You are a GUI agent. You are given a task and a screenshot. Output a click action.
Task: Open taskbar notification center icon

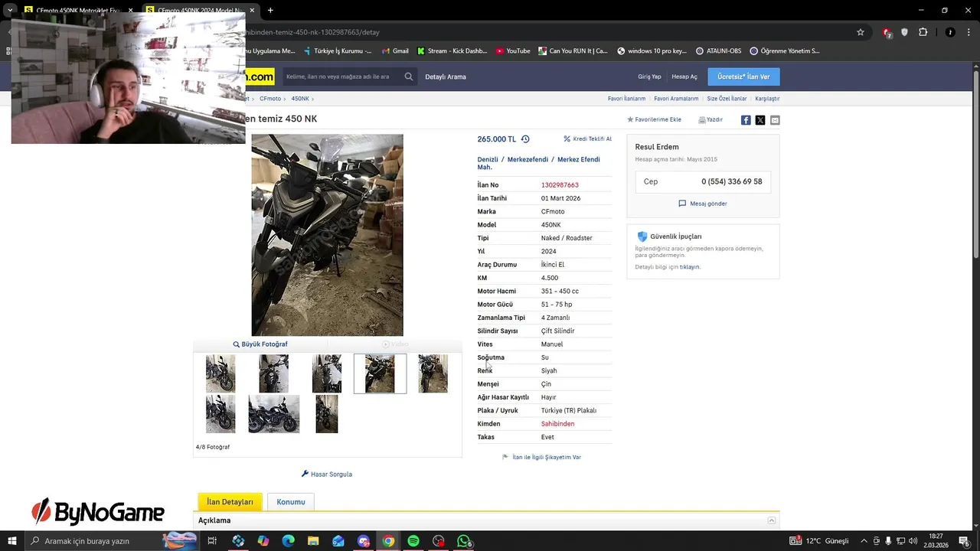pyautogui.click(x=964, y=541)
